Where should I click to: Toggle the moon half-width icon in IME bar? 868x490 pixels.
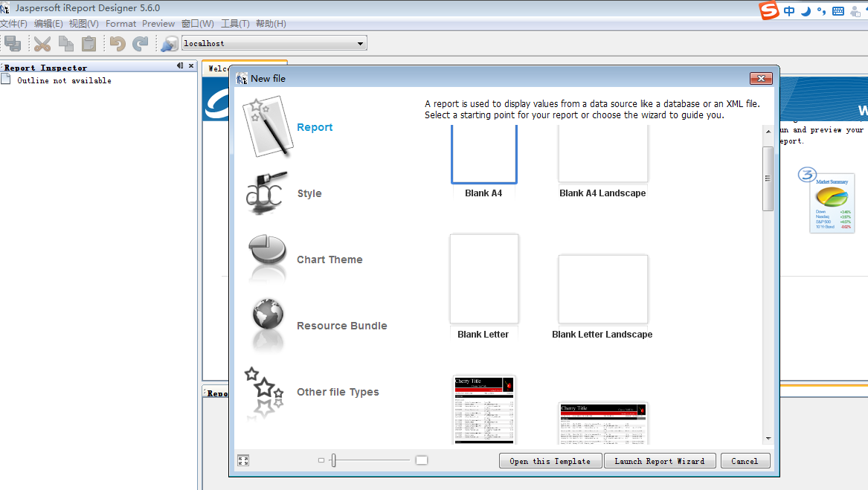tap(806, 11)
